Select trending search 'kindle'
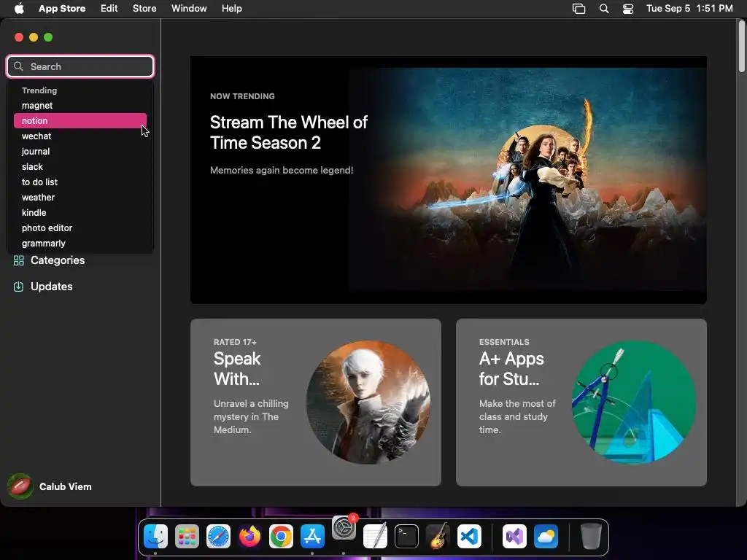This screenshot has width=747, height=560. click(x=80, y=212)
